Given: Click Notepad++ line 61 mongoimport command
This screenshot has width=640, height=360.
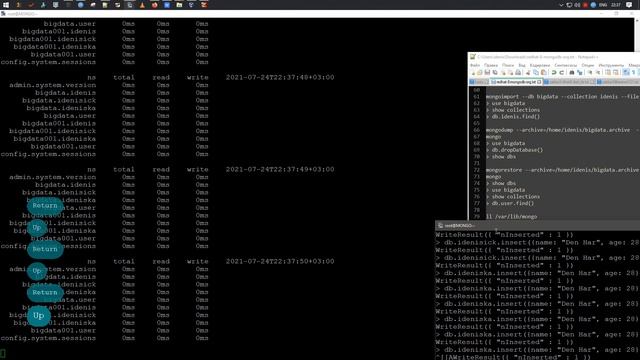Looking at the screenshot, I should tap(562, 97).
